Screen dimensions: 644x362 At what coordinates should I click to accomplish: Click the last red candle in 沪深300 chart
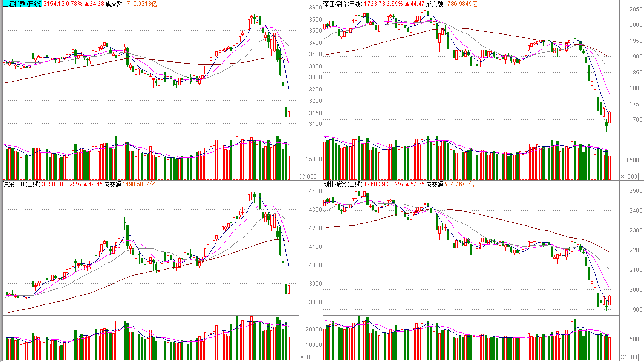[289, 289]
